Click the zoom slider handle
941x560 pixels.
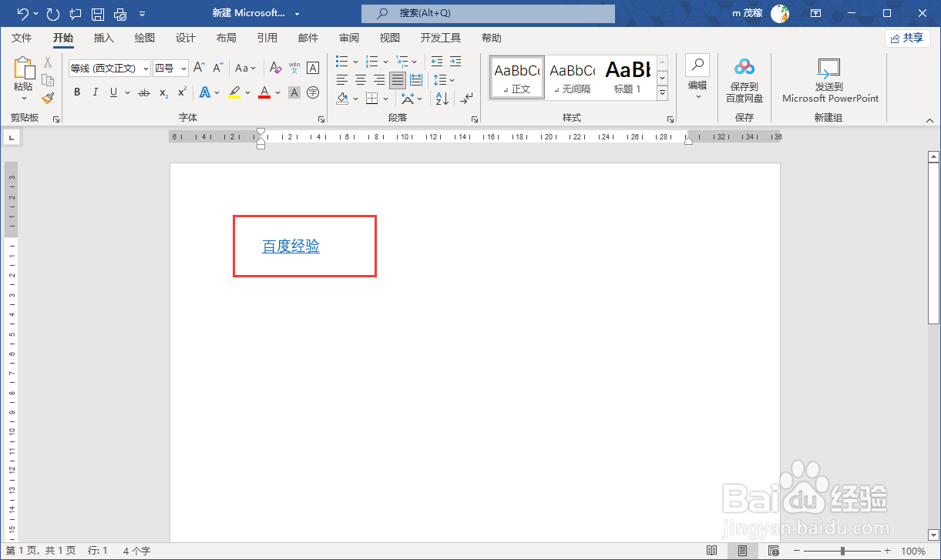click(x=842, y=551)
